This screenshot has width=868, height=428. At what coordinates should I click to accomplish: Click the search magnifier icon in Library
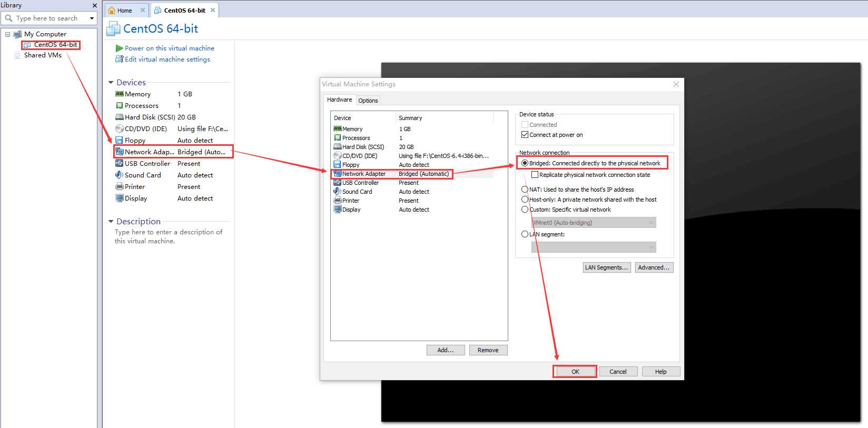click(x=8, y=18)
